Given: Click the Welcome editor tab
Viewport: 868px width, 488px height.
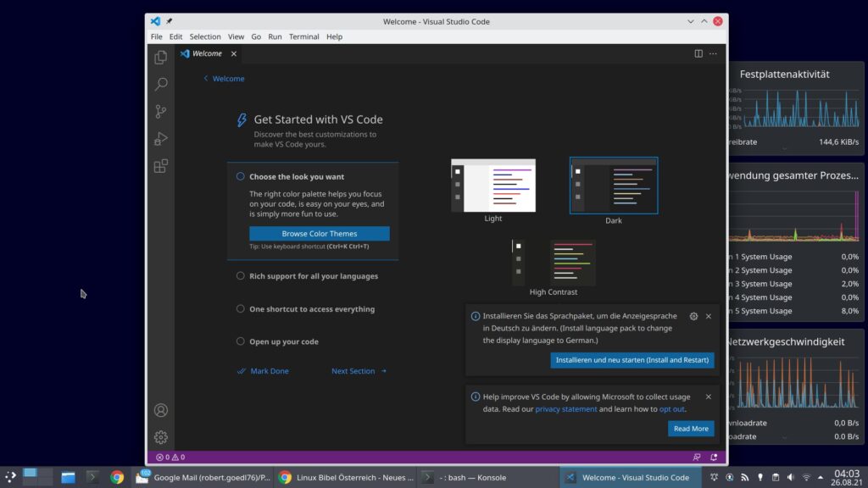Looking at the screenshot, I should click(208, 53).
